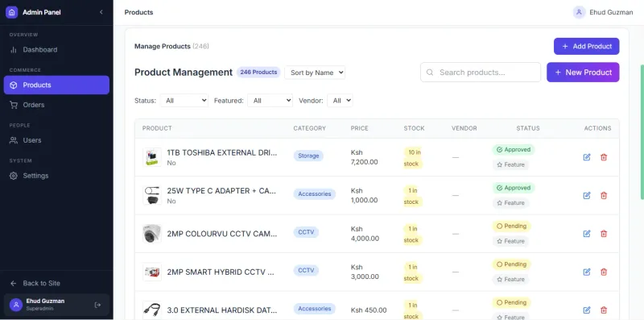
Task: Toggle Feature for 1TB TOSHIBA EXTERNAL DRIVE
Action: (510, 164)
